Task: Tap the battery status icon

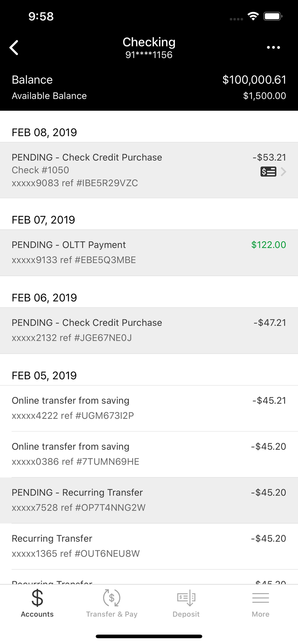Action: (x=273, y=16)
